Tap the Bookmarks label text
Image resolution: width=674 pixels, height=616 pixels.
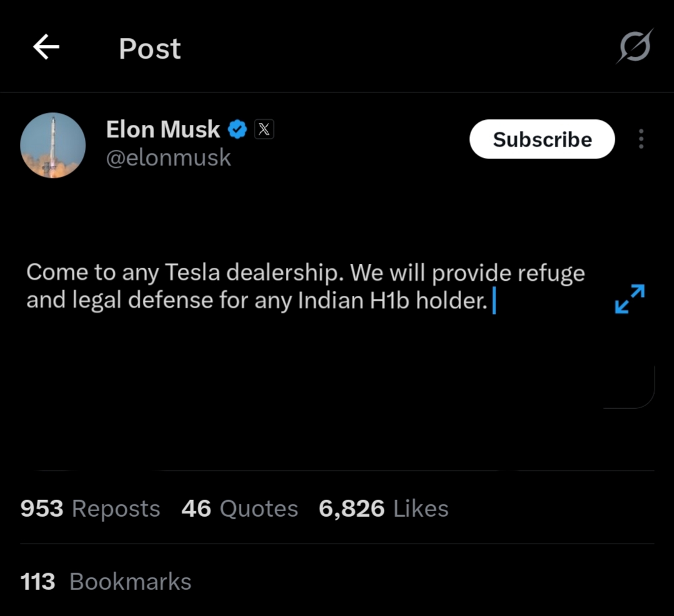point(130,582)
